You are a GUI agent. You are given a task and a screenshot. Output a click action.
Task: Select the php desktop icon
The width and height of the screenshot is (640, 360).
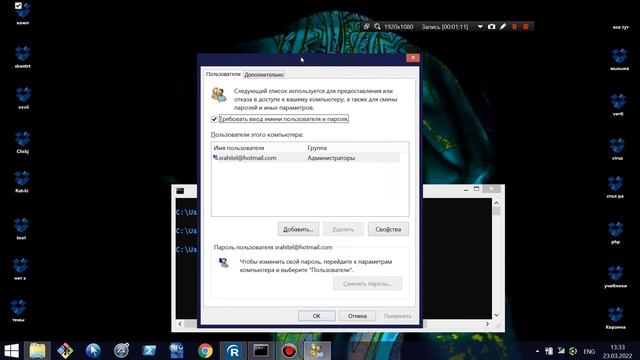click(x=616, y=233)
